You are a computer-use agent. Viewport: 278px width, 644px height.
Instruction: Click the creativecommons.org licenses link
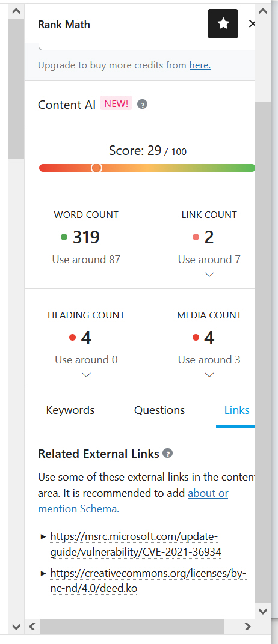point(148,580)
